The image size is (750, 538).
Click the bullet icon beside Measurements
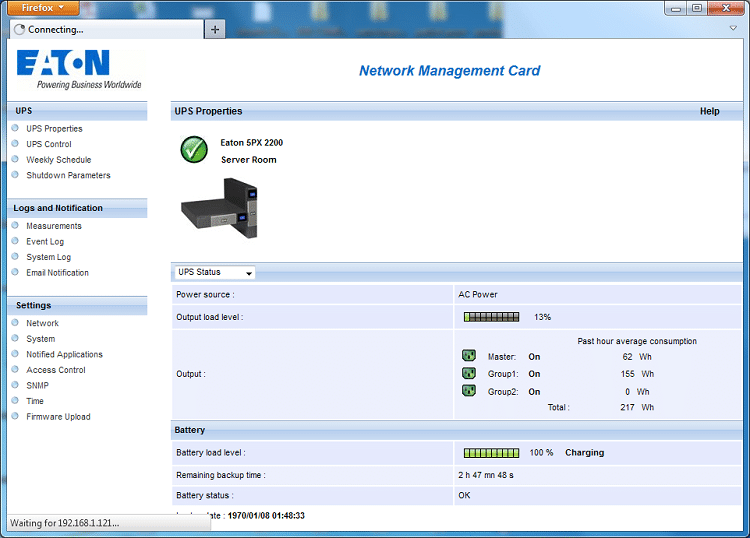(15, 225)
